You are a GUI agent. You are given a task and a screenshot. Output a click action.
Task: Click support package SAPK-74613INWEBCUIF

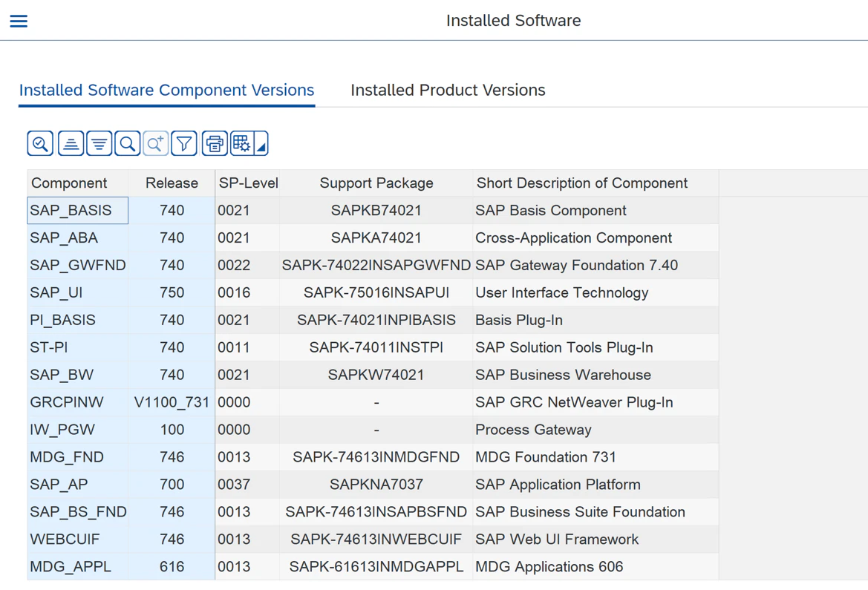click(376, 539)
